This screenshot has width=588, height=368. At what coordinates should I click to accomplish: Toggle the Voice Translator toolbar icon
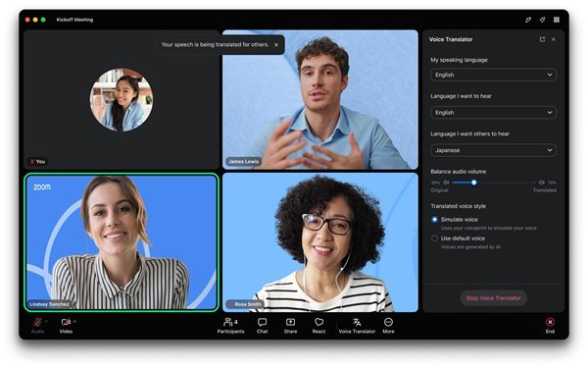(x=357, y=325)
